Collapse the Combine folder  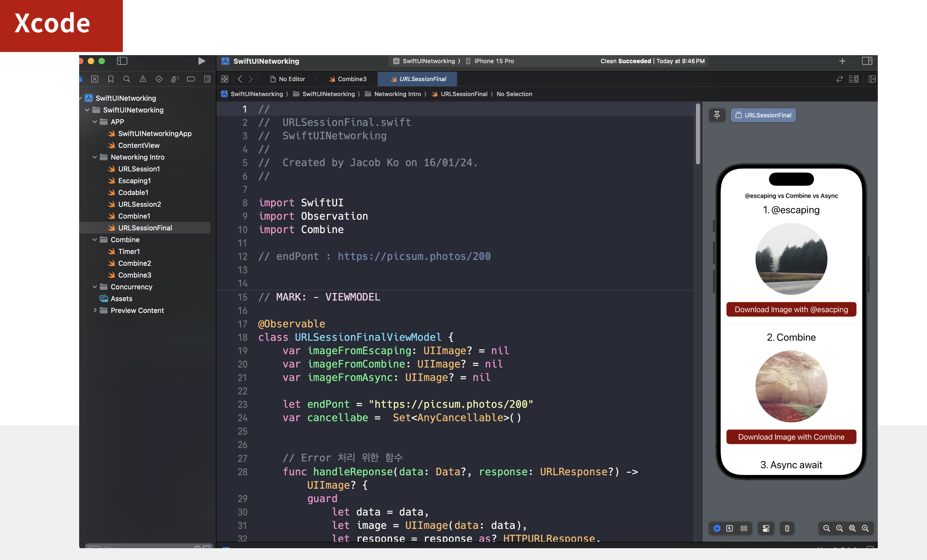coord(95,239)
